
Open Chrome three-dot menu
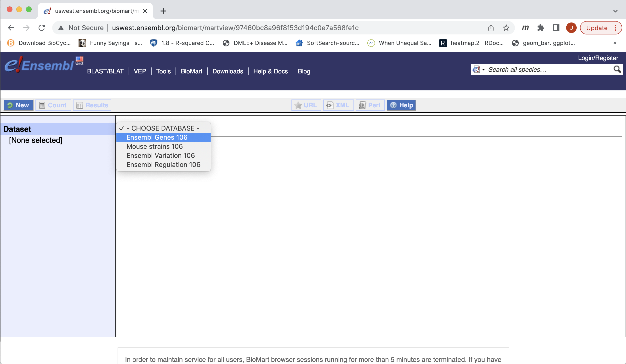tap(615, 28)
